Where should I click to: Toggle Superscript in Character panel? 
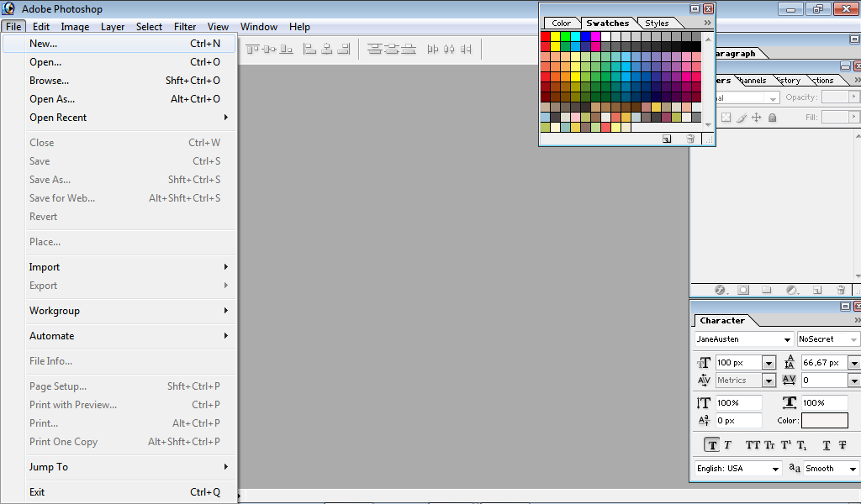pos(786,444)
